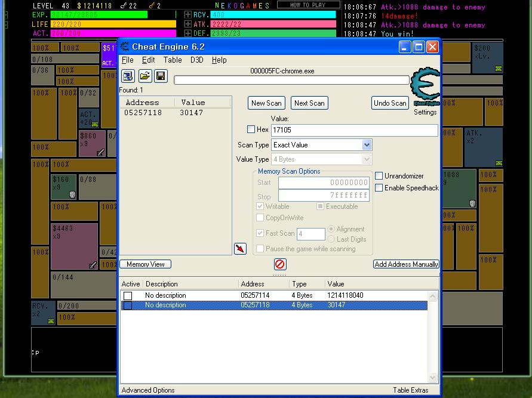Select found address 05257118 in results list

point(143,113)
